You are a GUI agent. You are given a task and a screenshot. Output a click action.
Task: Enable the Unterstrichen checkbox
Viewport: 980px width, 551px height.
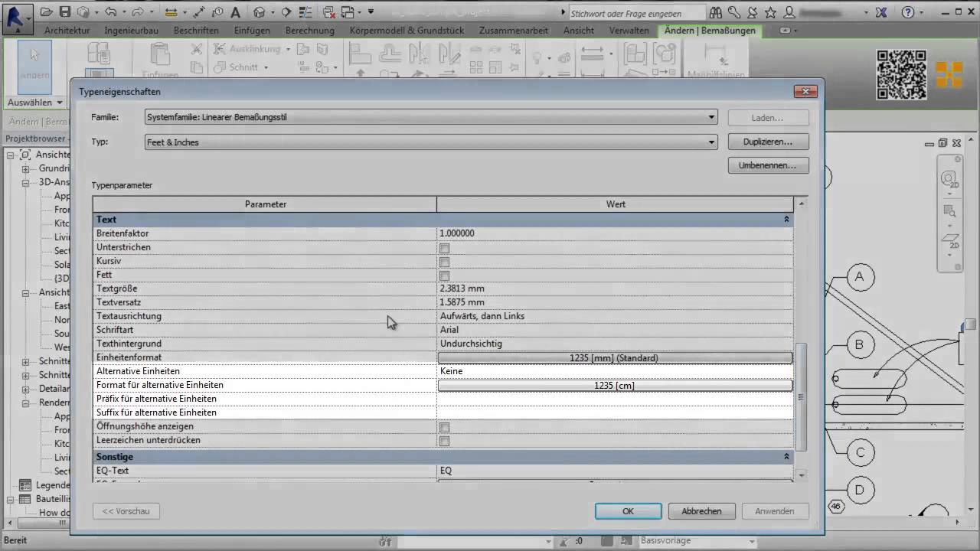pos(444,248)
